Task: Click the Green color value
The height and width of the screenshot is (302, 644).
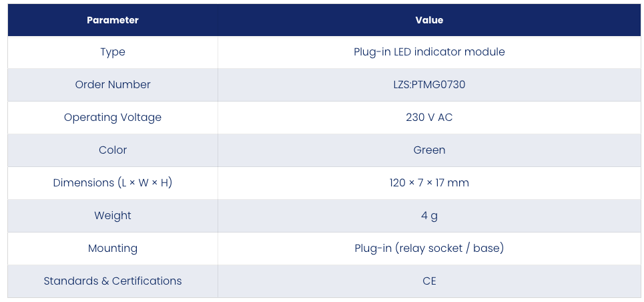Action: pos(429,150)
